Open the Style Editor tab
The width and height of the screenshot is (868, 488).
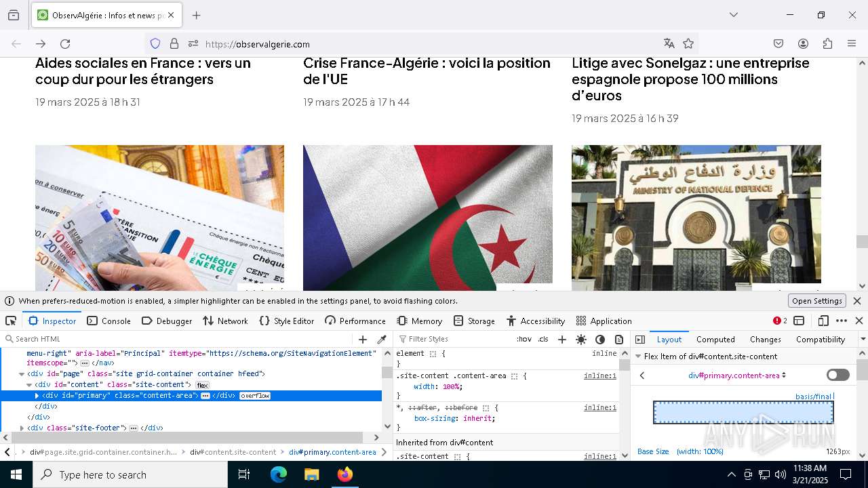tap(287, 321)
